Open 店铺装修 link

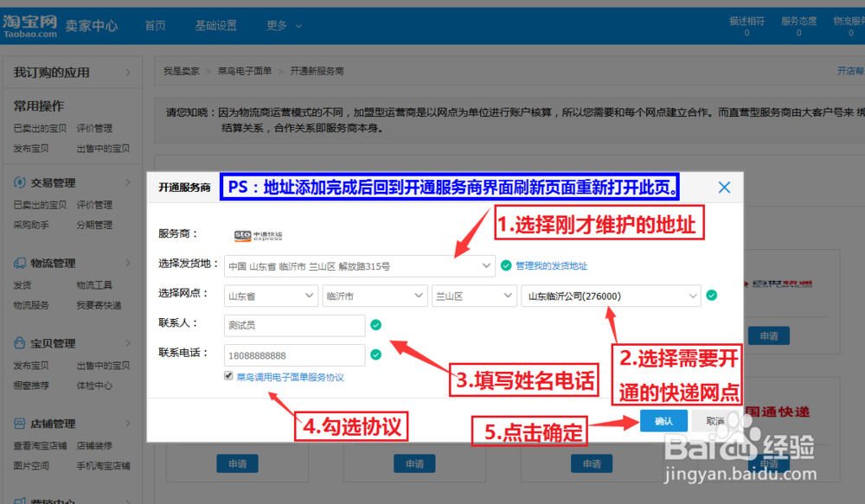click(94, 445)
